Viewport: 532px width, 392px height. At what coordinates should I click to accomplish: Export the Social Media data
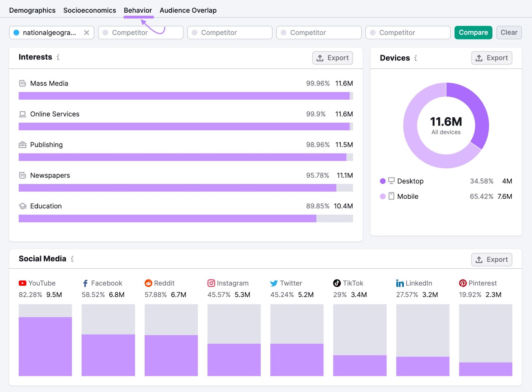coord(491,259)
